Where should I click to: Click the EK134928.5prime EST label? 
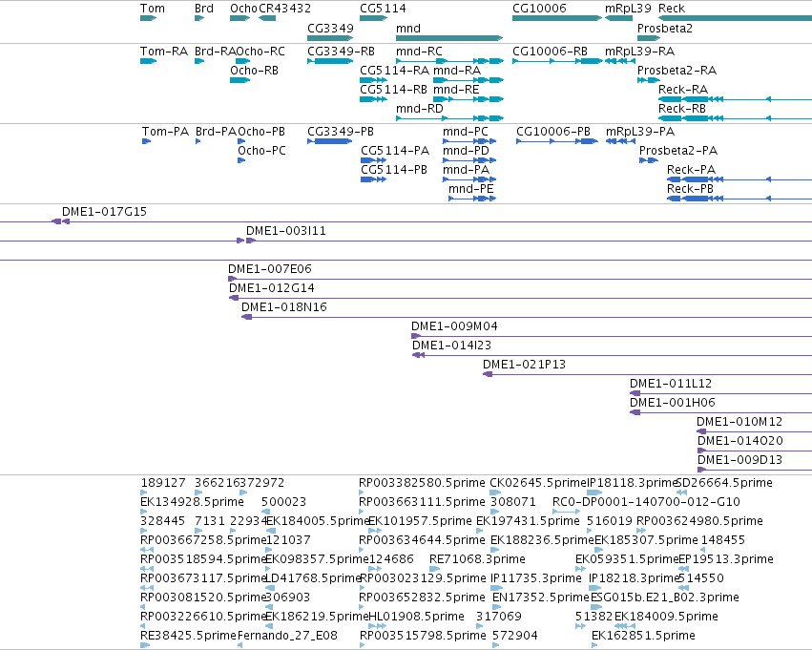tap(192, 502)
